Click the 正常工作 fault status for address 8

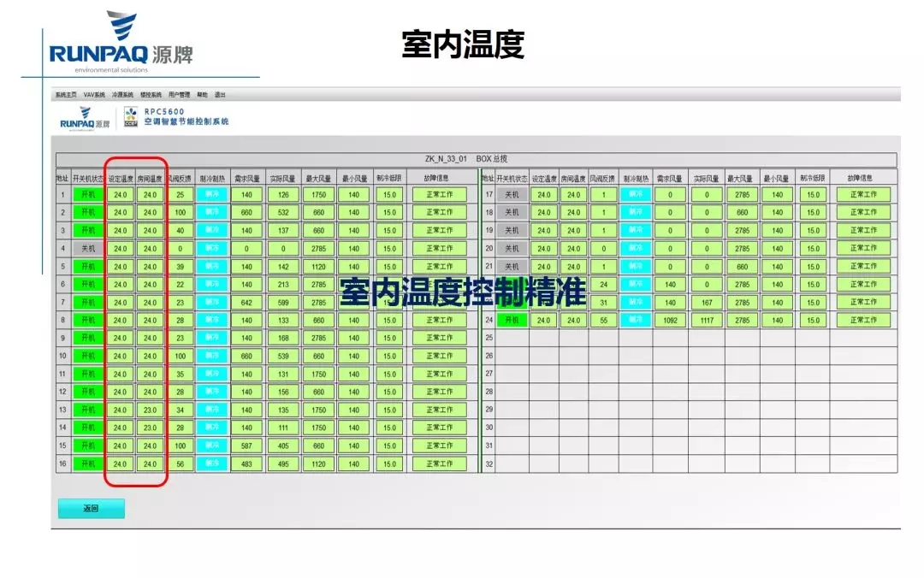pyautogui.click(x=440, y=320)
